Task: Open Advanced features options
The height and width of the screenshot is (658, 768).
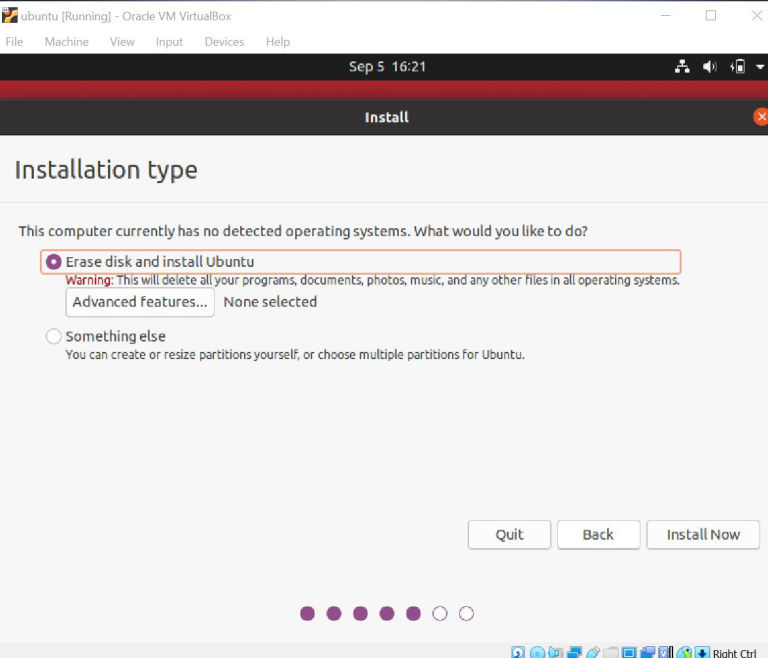Action: 140,302
